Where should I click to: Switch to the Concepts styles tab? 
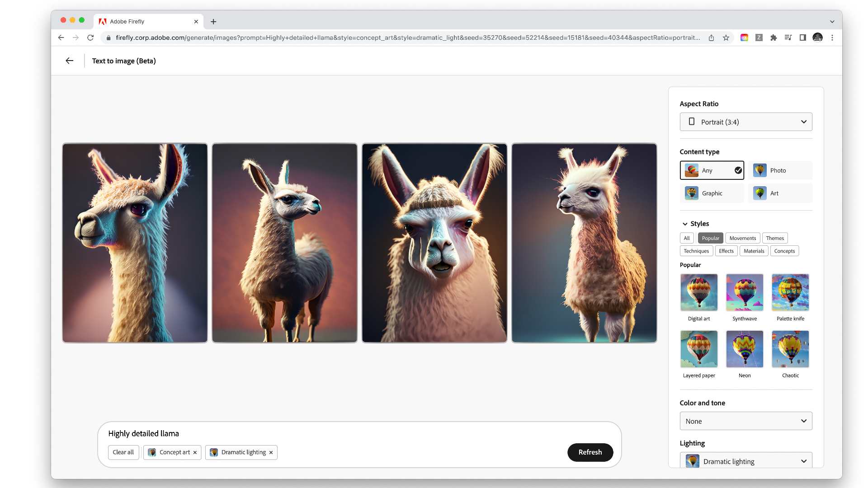[784, 251]
